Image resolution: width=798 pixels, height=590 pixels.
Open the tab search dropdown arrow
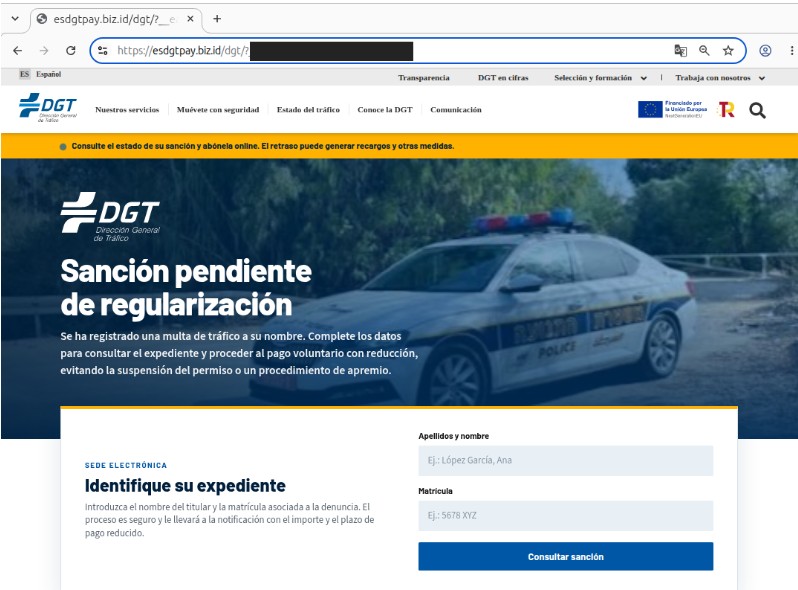15,19
